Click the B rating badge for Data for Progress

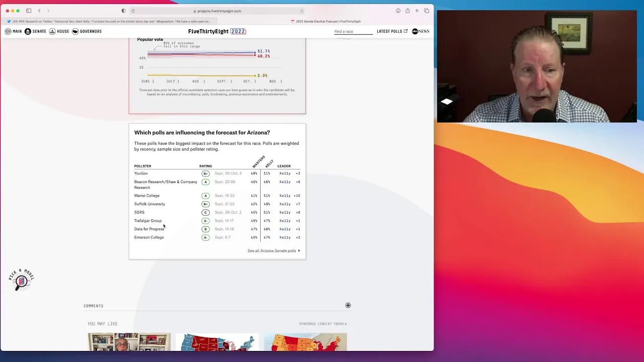(x=205, y=229)
